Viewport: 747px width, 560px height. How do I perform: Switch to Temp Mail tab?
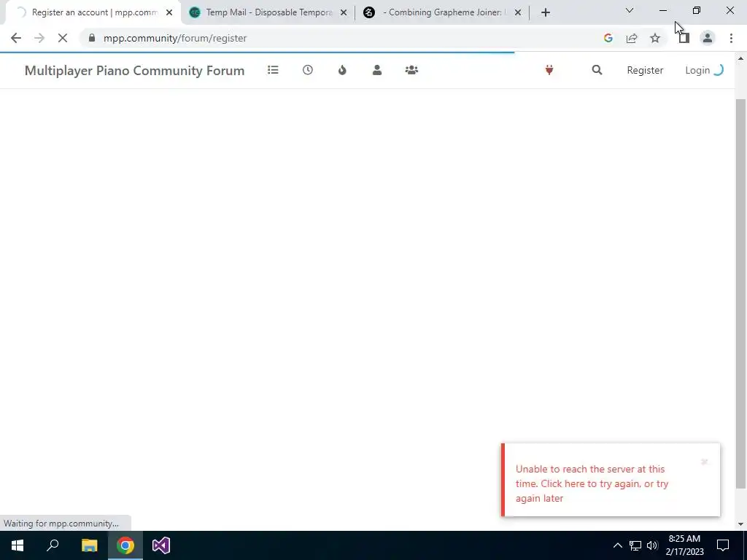268,12
